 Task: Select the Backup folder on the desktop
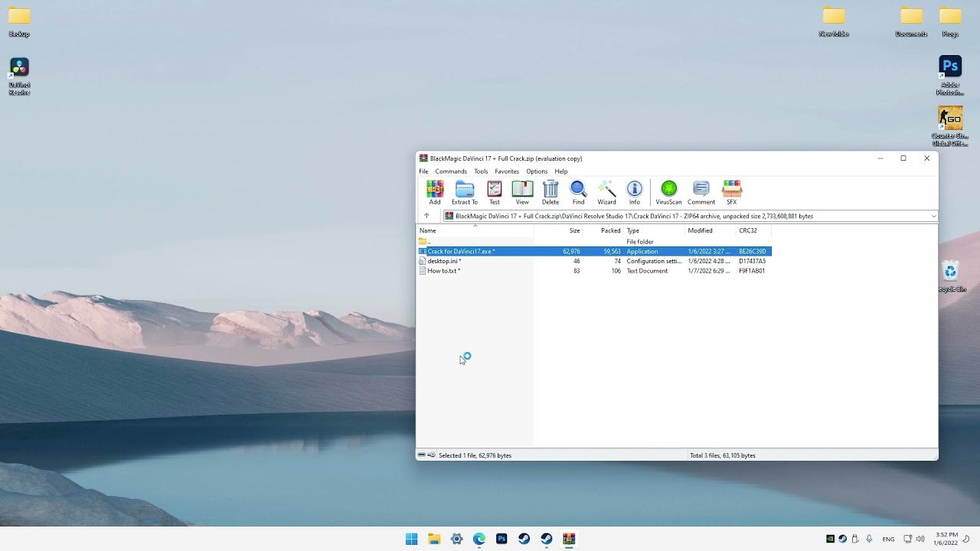pyautogui.click(x=19, y=22)
